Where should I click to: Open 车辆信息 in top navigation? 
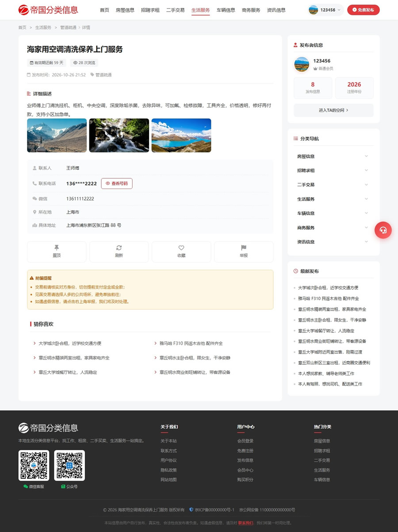[x=226, y=10]
